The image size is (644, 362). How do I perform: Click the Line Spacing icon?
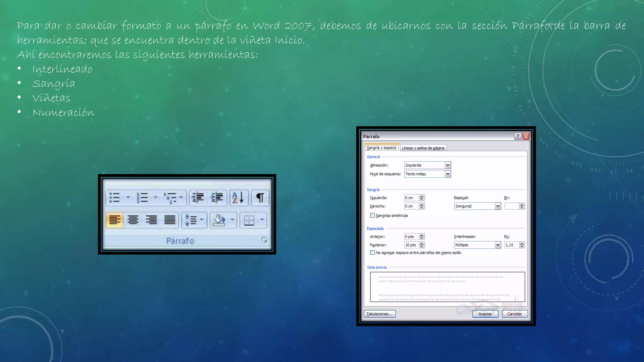(191, 220)
